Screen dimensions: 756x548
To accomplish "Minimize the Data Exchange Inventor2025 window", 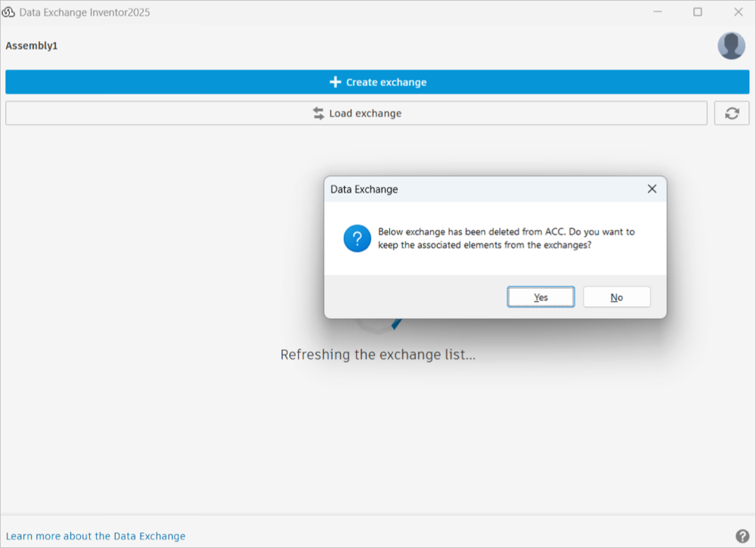I will coord(658,11).
